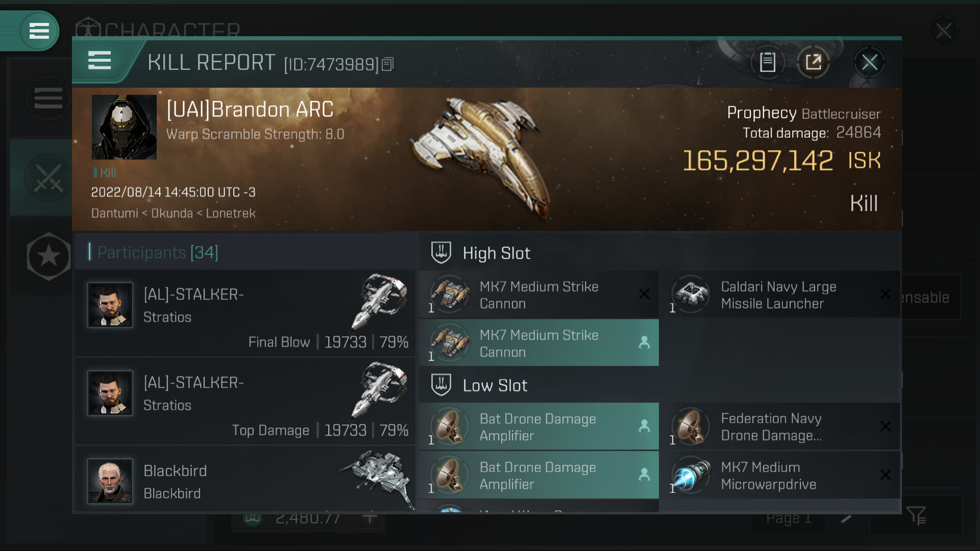Open the main round hamburger menu
The height and width of the screenshot is (551, 980).
39,31
